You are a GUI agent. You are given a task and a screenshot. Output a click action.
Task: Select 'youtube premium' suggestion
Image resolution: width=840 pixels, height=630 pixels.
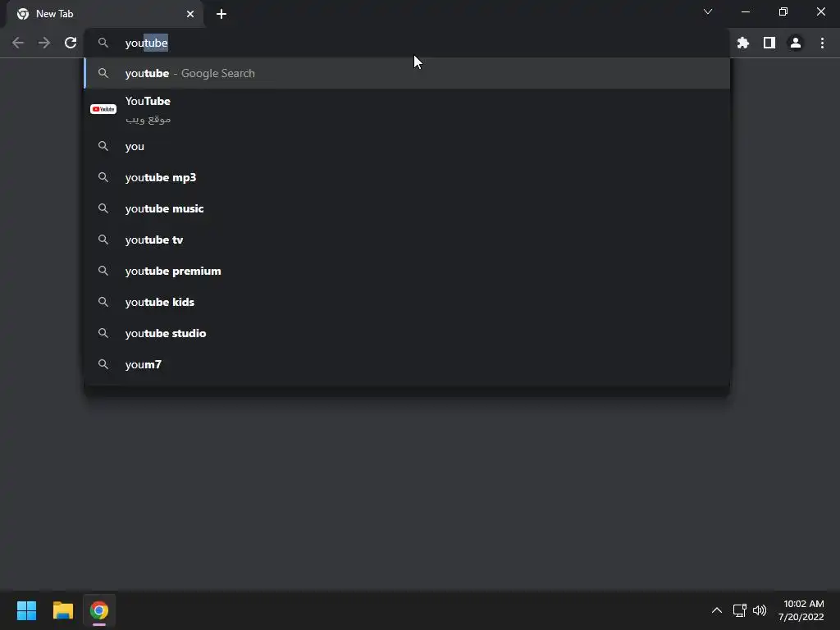[407, 271]
